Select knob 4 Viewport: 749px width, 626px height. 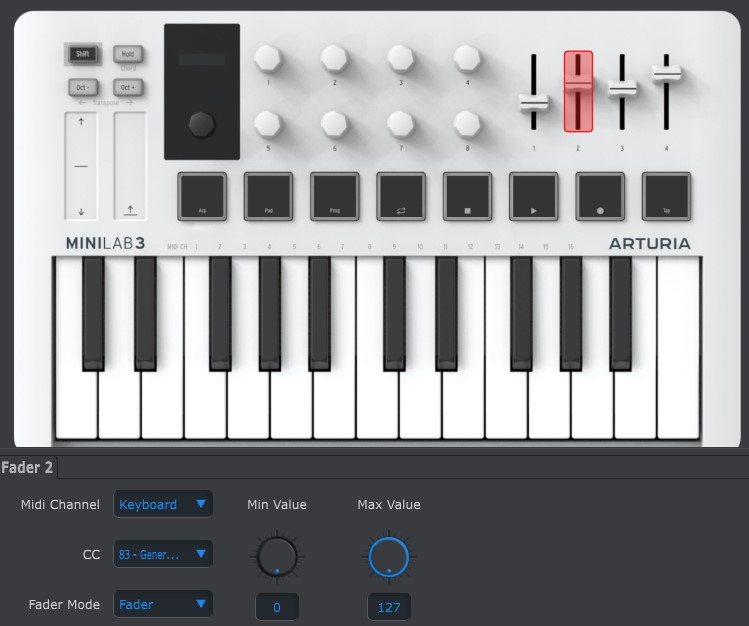[467, 58]
